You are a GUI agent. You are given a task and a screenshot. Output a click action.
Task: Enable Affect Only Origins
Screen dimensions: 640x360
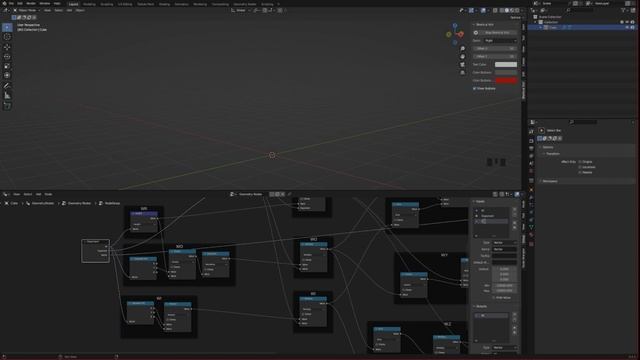[580, 162]
